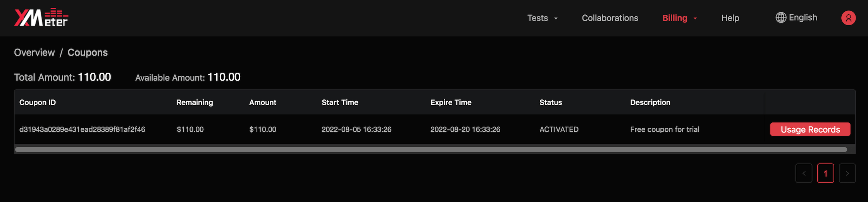Click the Status column header
Screen dimensions: 868x202
pyautogui.click(x=551, y=103)
